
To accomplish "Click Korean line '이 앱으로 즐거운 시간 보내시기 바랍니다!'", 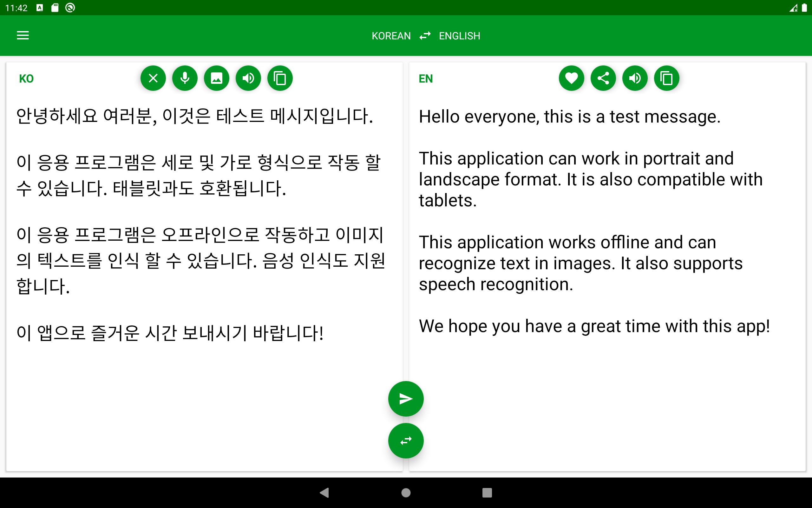I will 170,333.
